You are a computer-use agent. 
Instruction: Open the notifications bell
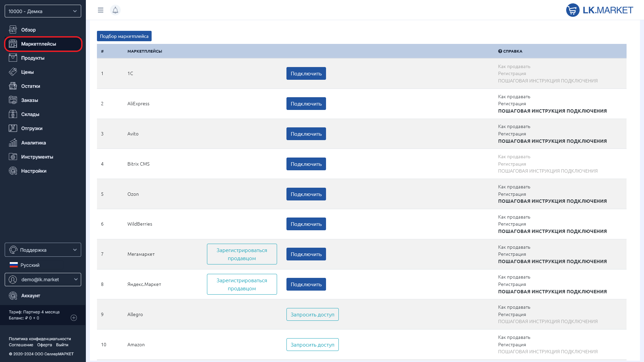(115, 10)
